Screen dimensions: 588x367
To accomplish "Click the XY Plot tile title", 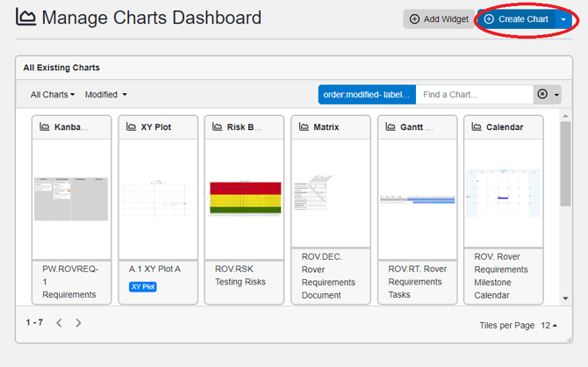I will pos(156,127).
